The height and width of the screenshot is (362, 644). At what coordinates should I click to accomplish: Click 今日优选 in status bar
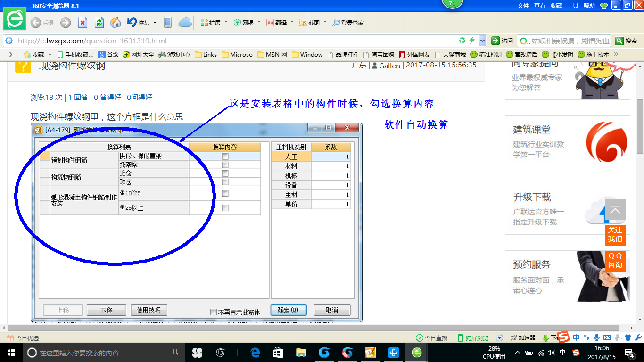[x=23, y=338]
